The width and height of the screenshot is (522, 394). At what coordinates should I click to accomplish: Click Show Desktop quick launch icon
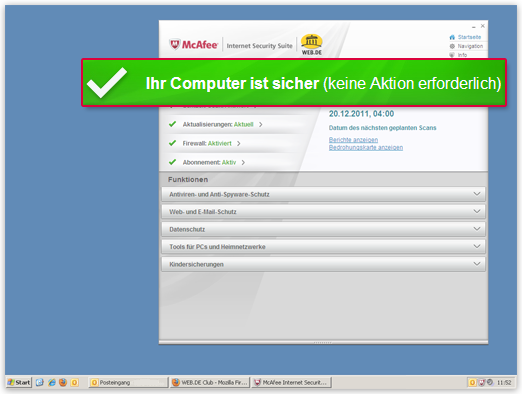pos(40,382)
